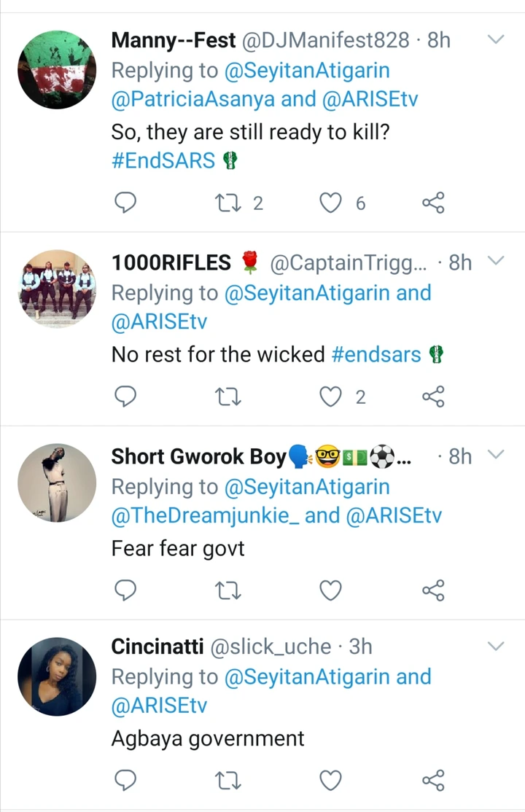
Task: View Short Gworok Boy's profile picture
Action: pos(57,483)
